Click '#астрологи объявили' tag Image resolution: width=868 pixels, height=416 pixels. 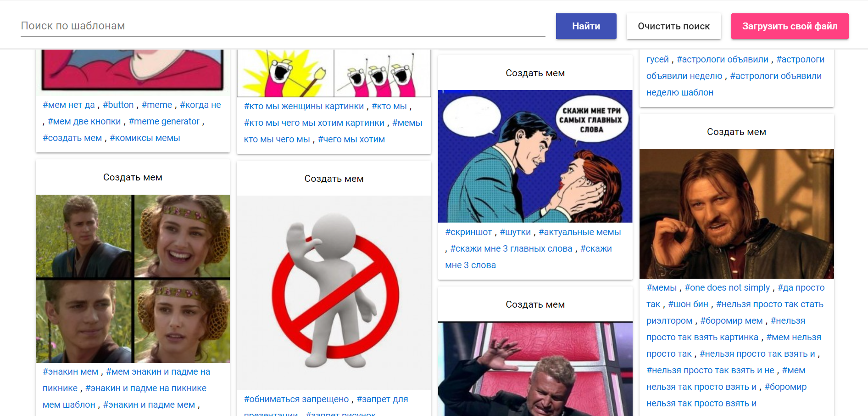point(723,59)
